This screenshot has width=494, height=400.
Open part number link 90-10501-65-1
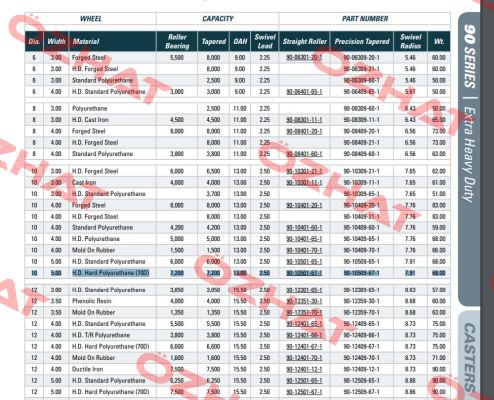[304, 262]
